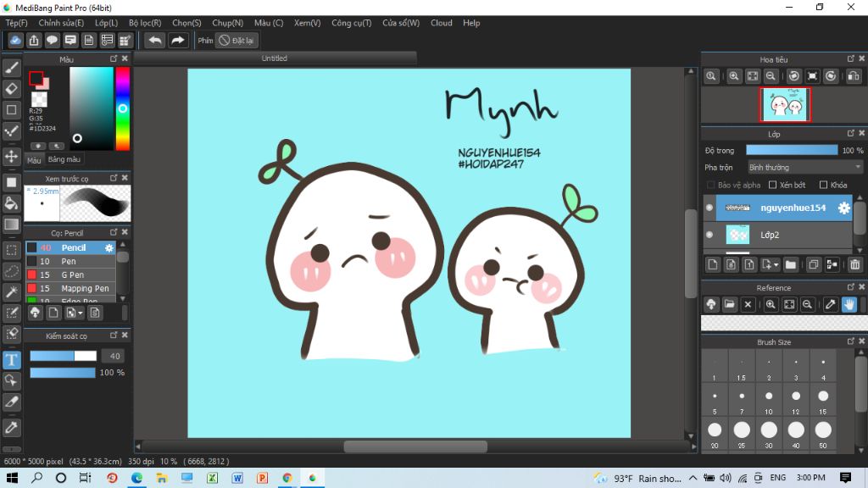The height and width of the screenshot is (488, 868).
Task: Create a new layer folder
Action: [791, 264]
